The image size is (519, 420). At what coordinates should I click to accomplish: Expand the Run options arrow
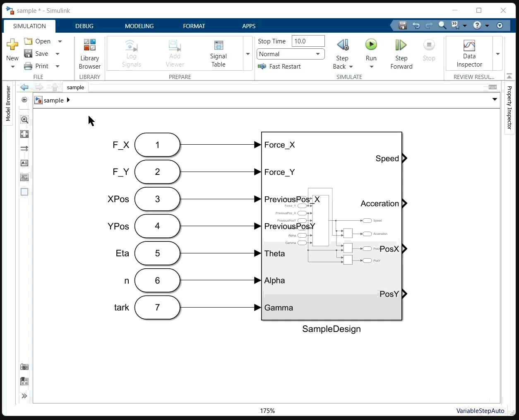(x=371, y=67)
